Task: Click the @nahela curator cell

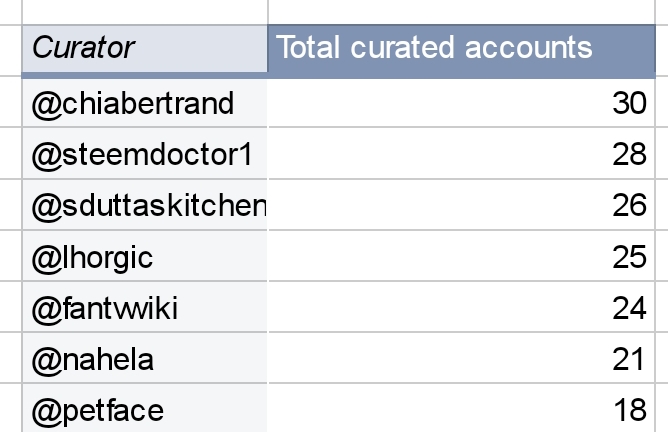Action: coord(144,359)
